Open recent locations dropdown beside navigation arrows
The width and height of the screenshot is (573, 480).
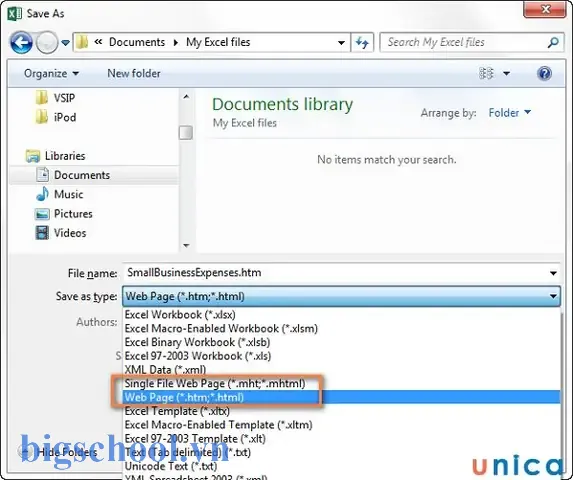[x=65, y=43]
